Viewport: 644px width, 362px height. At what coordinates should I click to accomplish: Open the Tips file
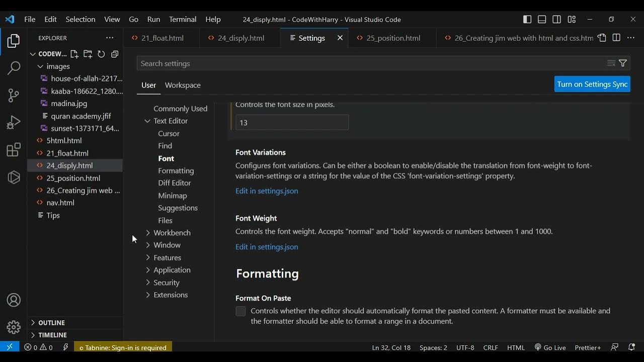tap(75, 215)
